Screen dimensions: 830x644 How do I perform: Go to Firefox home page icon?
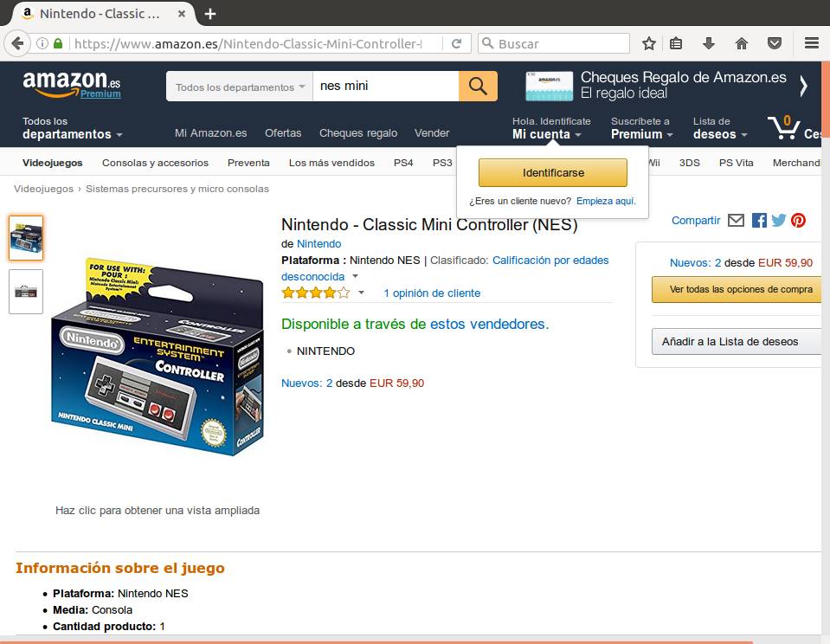point(742,43)
